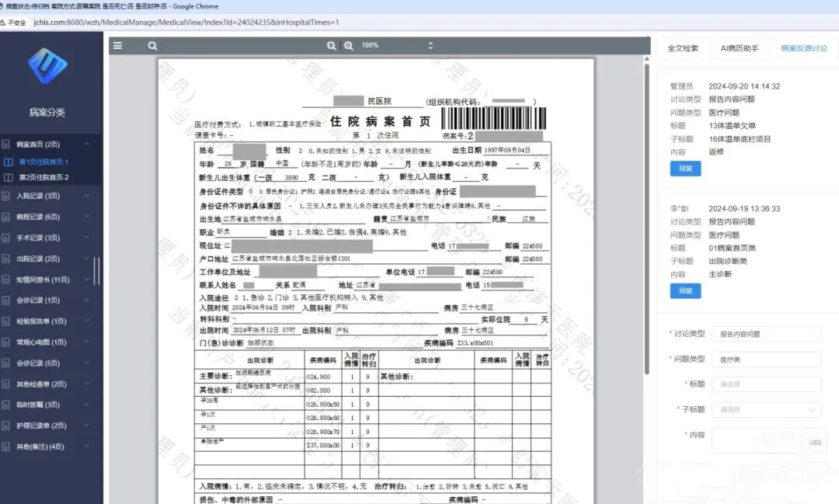Expand the 病程记录 (6页) chevron

click(87, 217)
